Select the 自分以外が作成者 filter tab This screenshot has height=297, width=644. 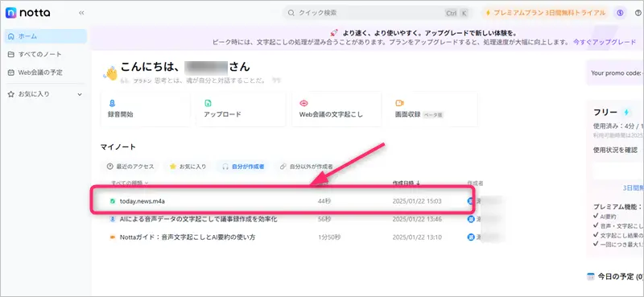[x=307, y=167]
